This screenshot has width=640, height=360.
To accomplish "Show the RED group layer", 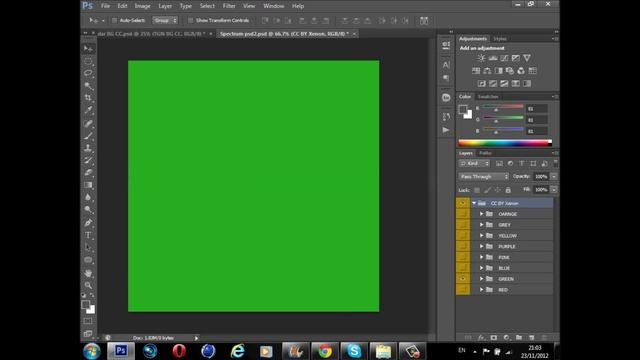I will (463, 289).
